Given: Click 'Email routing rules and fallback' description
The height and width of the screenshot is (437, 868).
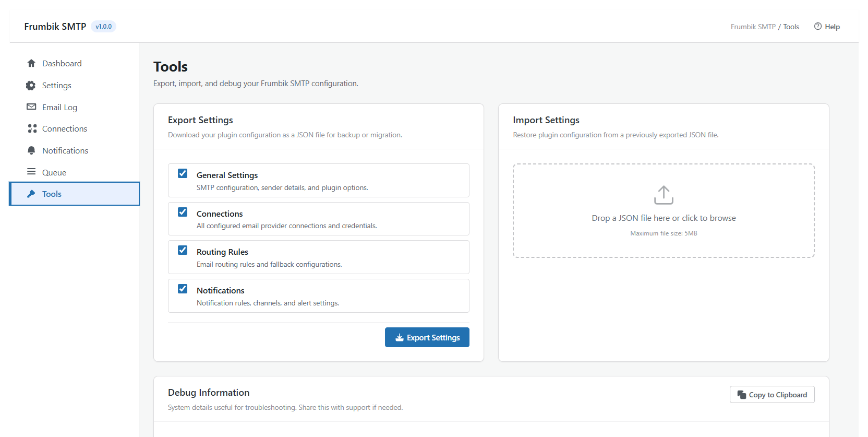Looking at the screenshot, I should coord(269,264).
